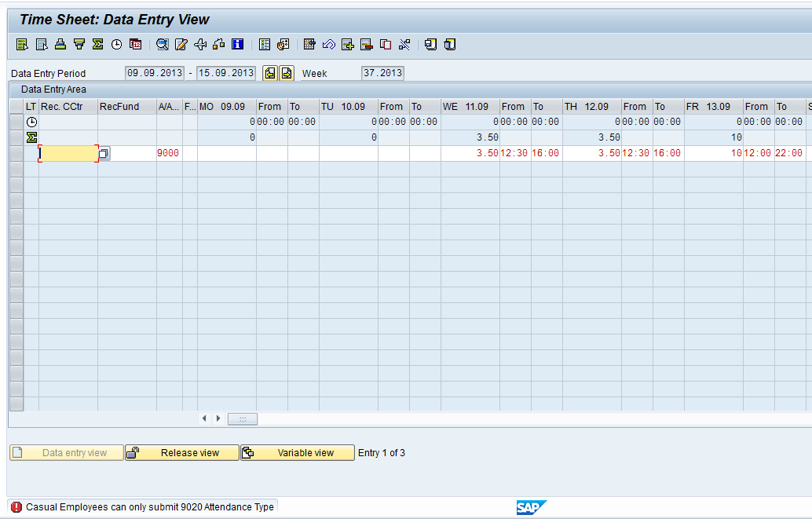Click the print/stamp toolbar icon
Image resolution: width=812 pixels, height=519 pixels.
(60, 45)
